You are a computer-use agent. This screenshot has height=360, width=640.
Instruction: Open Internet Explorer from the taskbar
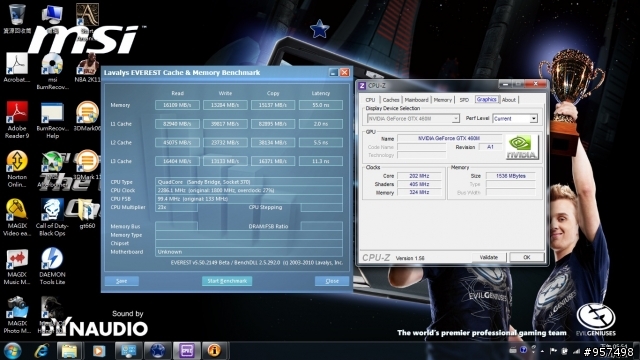[42, 351]
